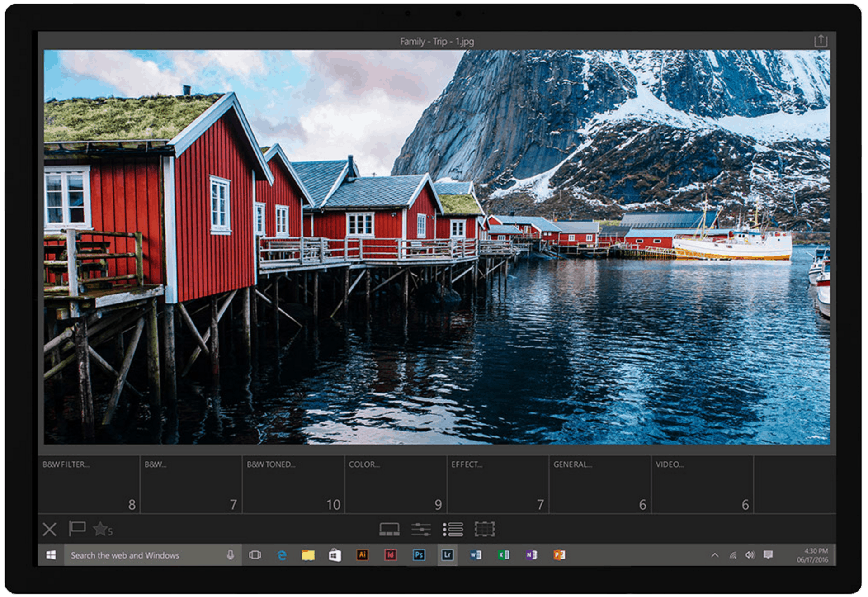Launch Microsoft Word from taskbar

pyautogui.click(x=476, y=555)
